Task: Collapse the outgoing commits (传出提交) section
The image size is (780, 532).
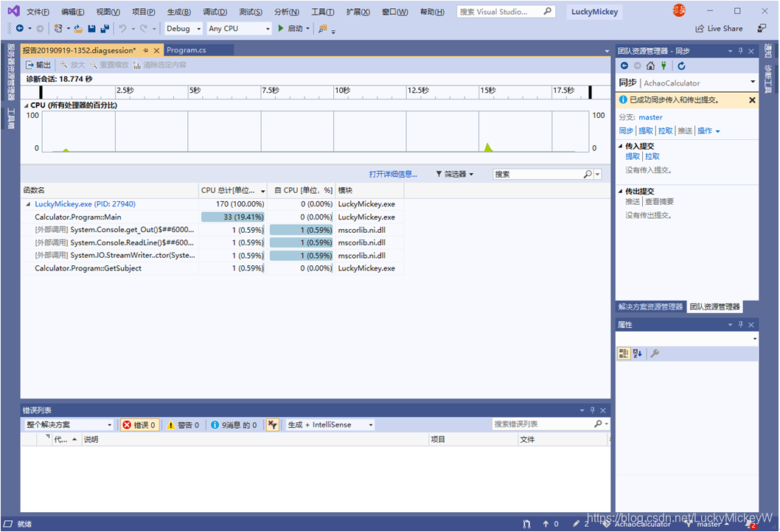Action: point(620,191)
